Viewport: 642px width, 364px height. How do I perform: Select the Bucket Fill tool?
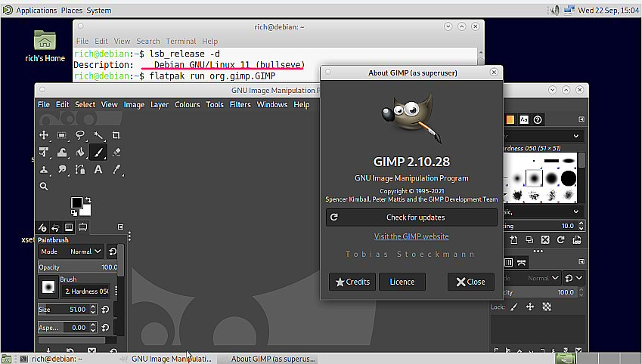[x=80, y=152]
